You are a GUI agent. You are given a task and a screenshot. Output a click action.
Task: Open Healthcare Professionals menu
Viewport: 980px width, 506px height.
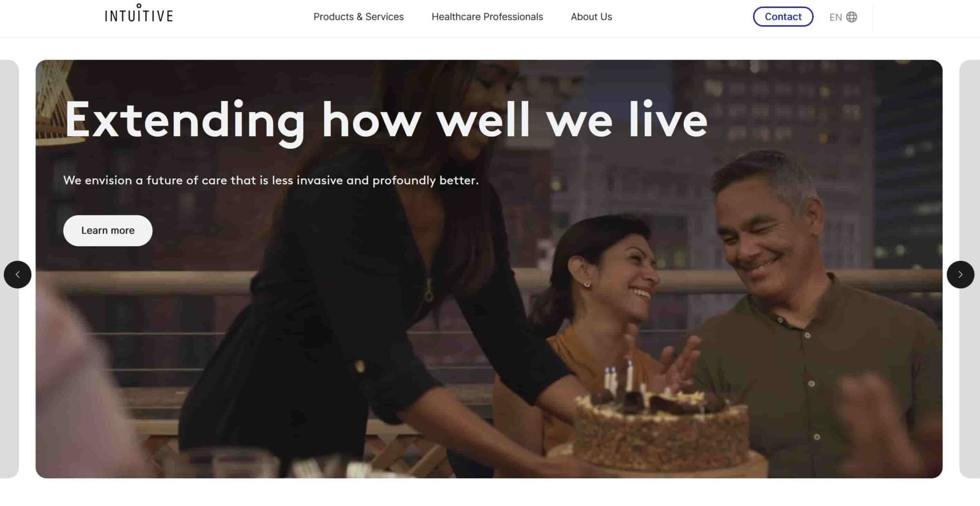tap(487, 17)
